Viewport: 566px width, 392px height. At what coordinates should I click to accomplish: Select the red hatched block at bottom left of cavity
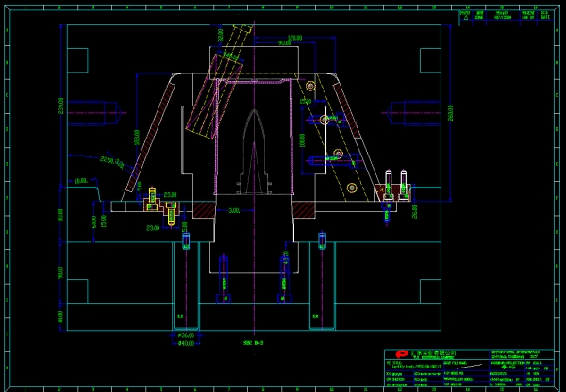pyautogui.click(x=204, y=209)
